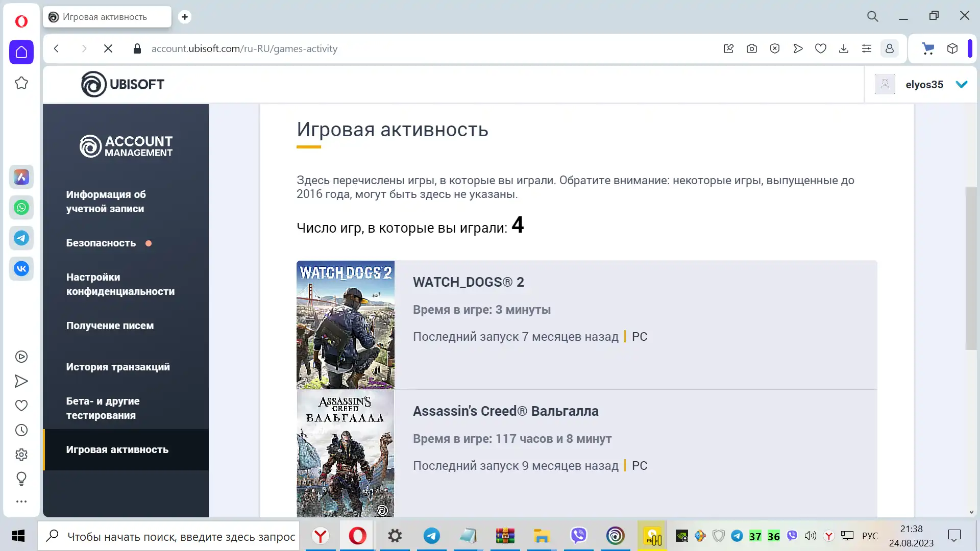Open a new tab with plus button
The image size is (980, 551).
185,17
